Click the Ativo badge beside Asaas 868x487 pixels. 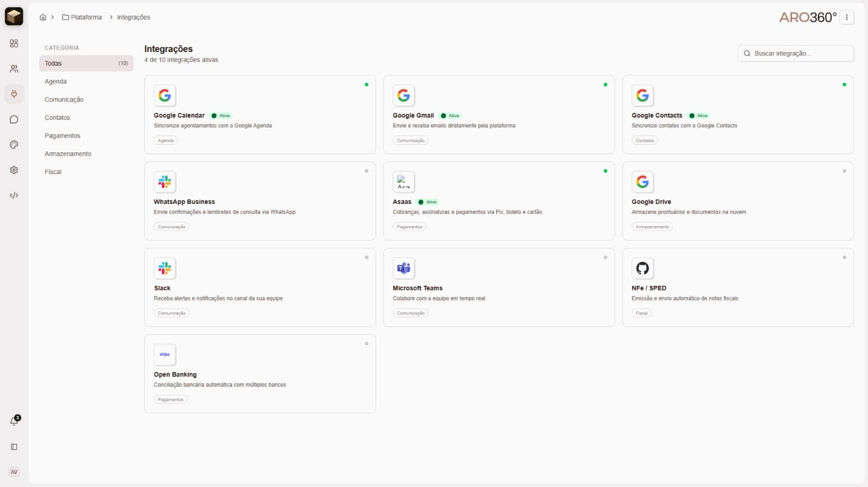click(427, 202)
